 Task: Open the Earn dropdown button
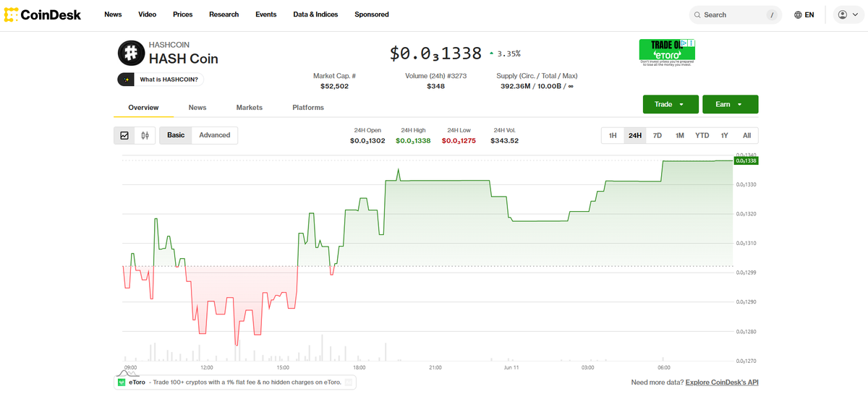click(x=730, y=104)
